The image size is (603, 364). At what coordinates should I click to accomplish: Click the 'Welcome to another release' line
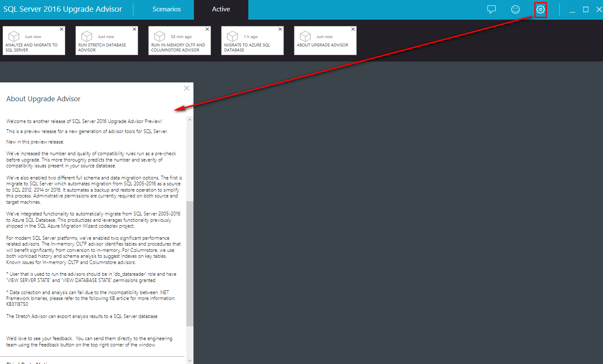point(84,121)
